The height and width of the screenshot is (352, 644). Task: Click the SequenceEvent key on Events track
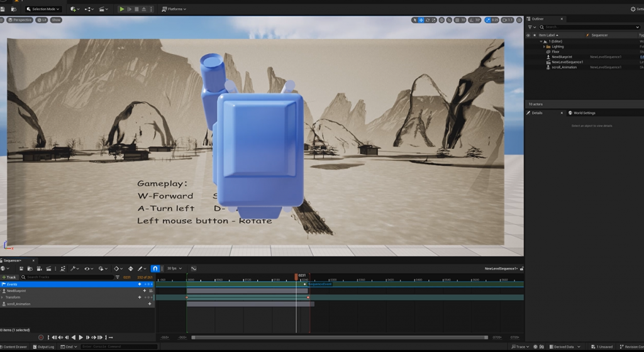305,284
